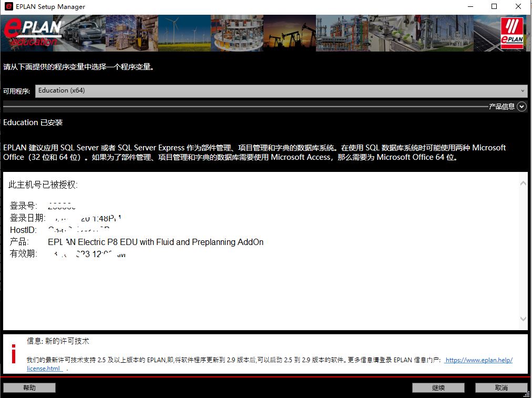
Task: Minimize the EPLAN Setup Manager window
Action: point(470,6)
